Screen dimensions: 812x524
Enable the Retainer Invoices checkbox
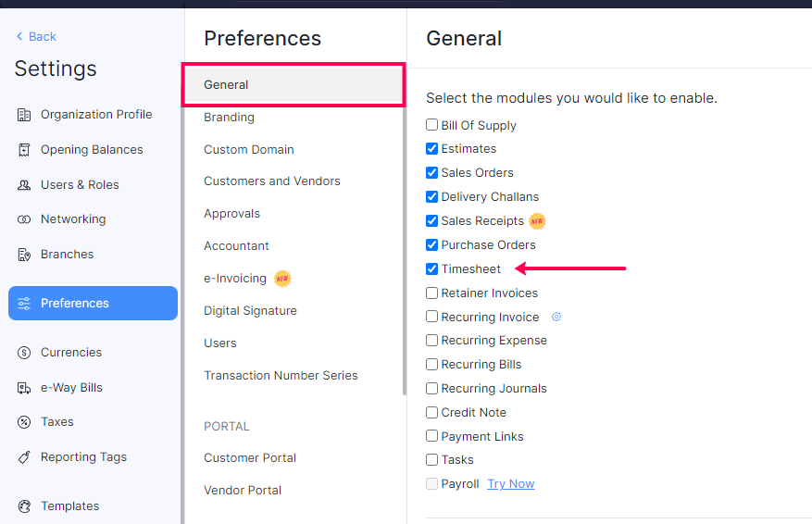click(x=432, y=293)
